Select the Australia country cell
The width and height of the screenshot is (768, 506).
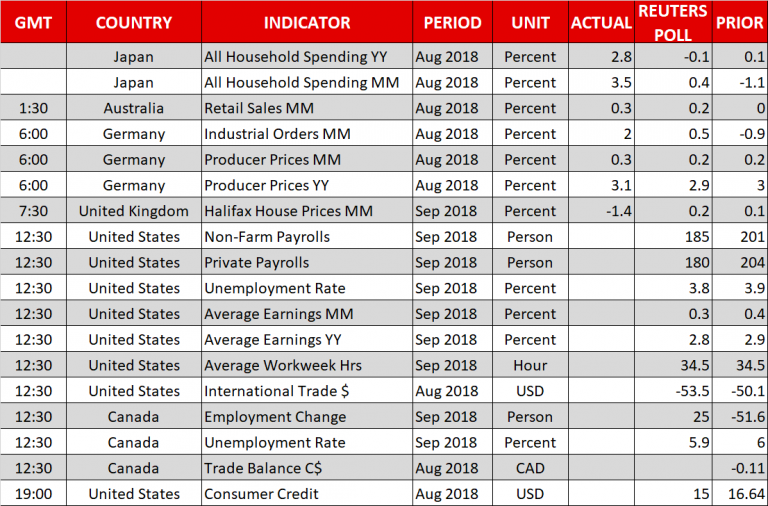[133, 108]
